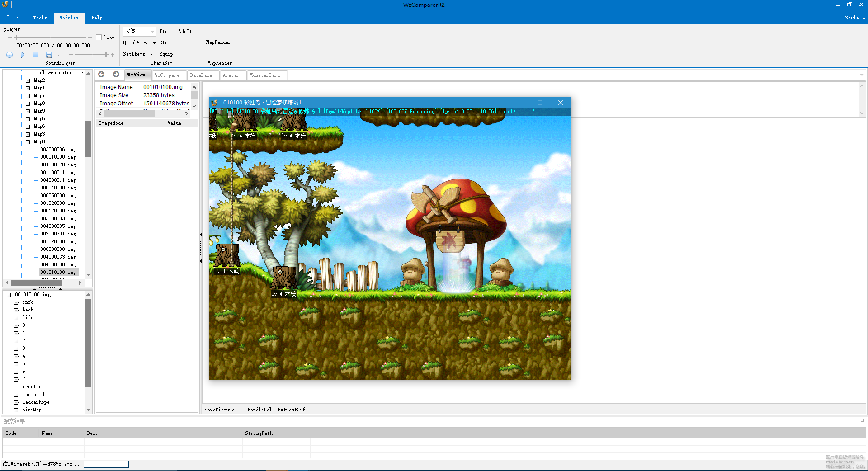Click the AddItem button
This screenshot has width=868, height=471.
click(x=188, y=32)
